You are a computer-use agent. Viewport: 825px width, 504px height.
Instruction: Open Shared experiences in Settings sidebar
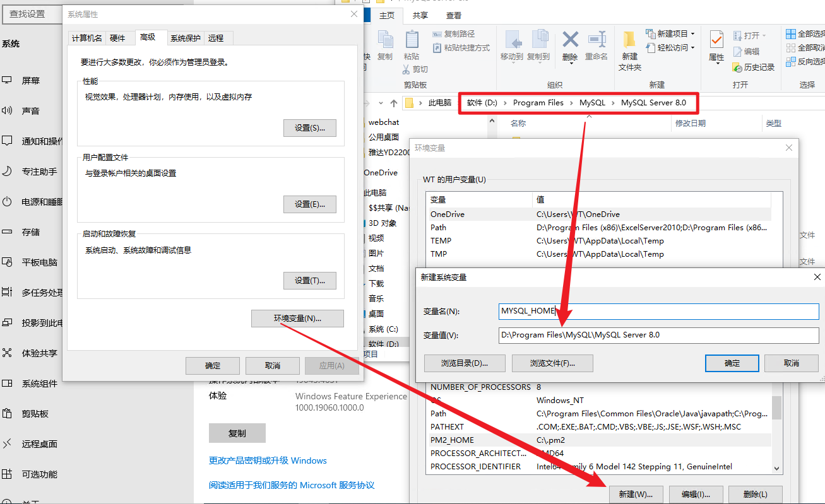tap(30, 353)
